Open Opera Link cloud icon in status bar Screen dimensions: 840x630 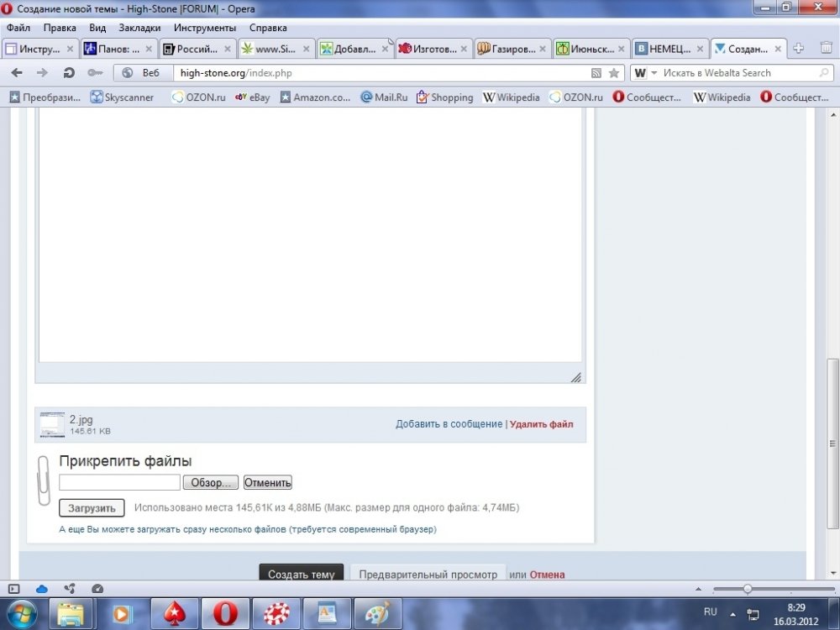[42, 589]
